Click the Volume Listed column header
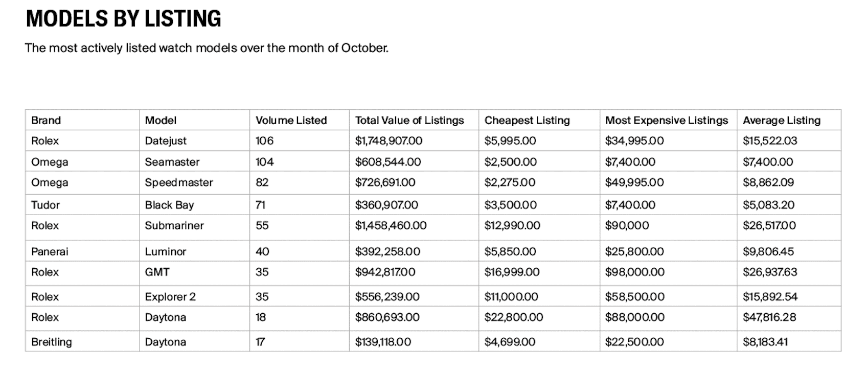 click(x=291, y=121)
